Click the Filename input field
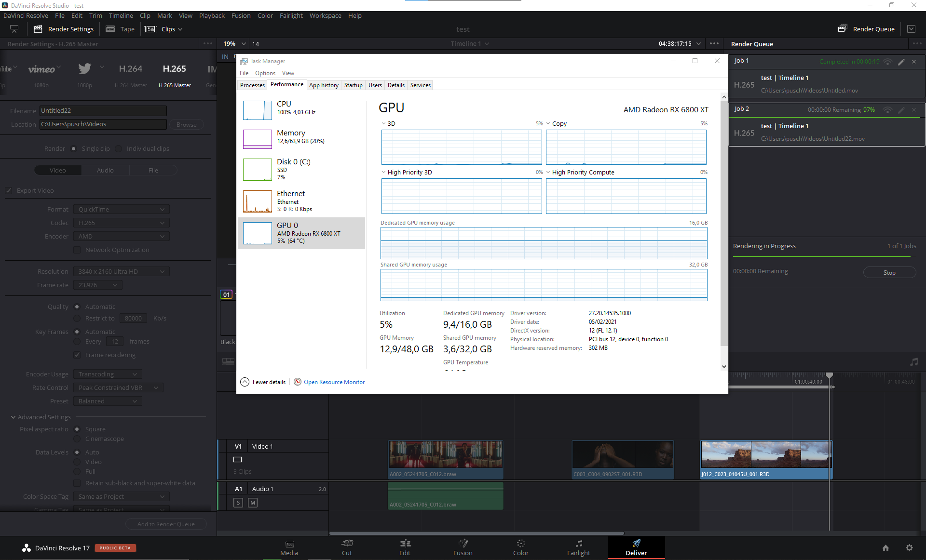This screenshot has height=560, width=926. tap(103, 111)
